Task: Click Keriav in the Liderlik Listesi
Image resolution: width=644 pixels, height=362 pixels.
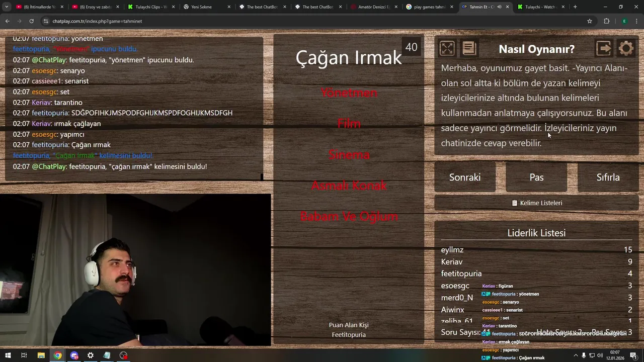Action: pos(452,262)
